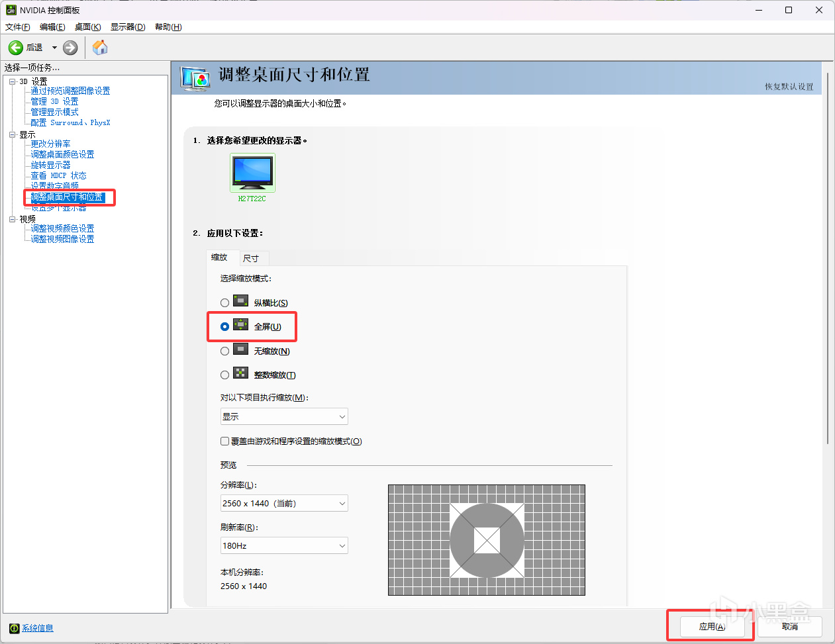This screenshot has height=644, width=835.
Task: Collapse the 显示 tree node
Action: (x=12, y=134)
